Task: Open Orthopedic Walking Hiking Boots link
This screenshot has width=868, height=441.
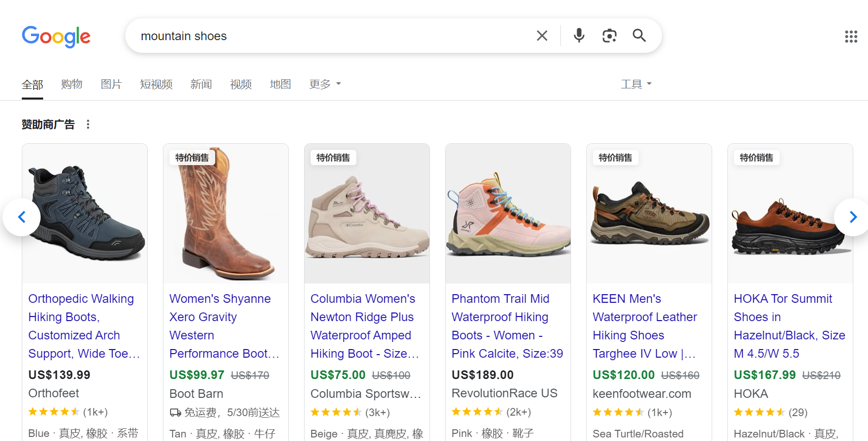Action: pyautogui.click(x=84, y=326)
